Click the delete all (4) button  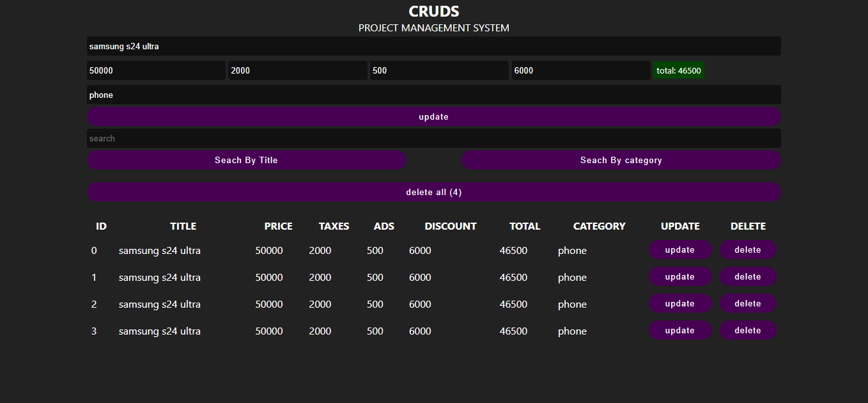tap(433, 192)
